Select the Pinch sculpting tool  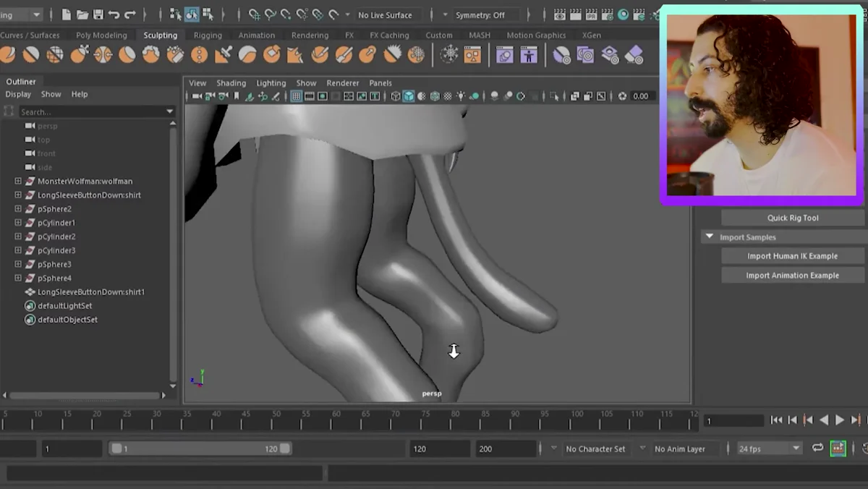[103, 54]
